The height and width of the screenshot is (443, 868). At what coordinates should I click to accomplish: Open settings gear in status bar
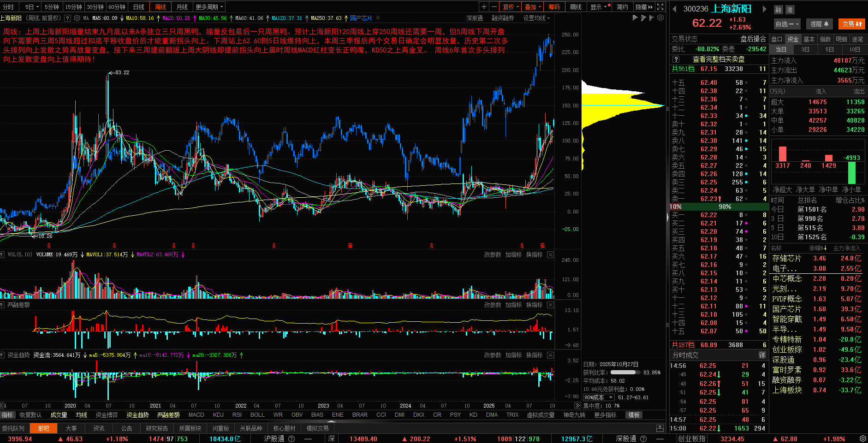(862, 438)
